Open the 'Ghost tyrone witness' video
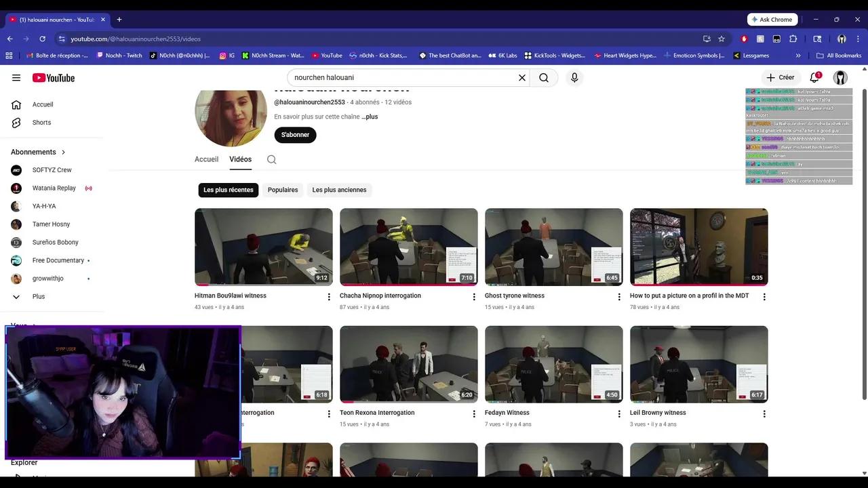868x488 pixels. tap(553, 246)
